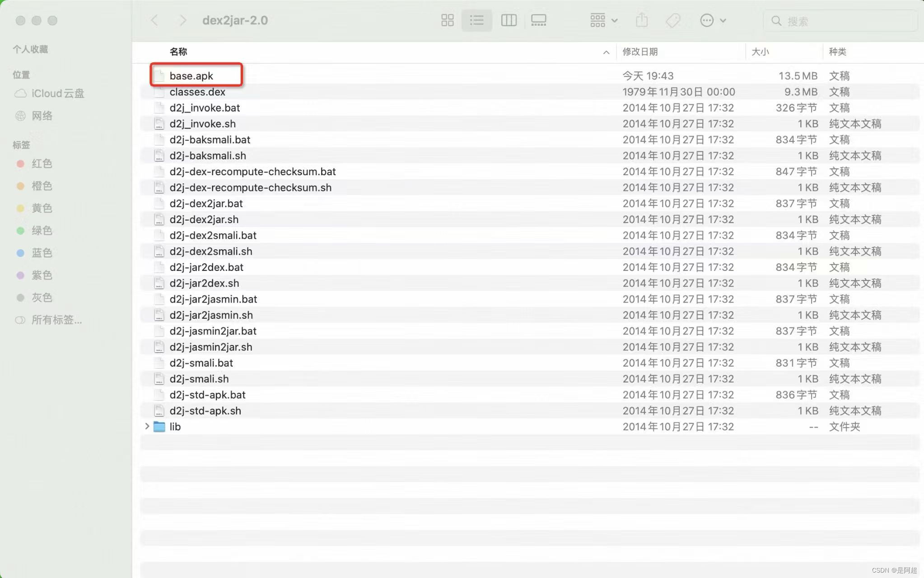Screen dimensions: 924x578
Task: Sort by the 名称 column header
Action: pyautogui.click(x=178, y=51)
